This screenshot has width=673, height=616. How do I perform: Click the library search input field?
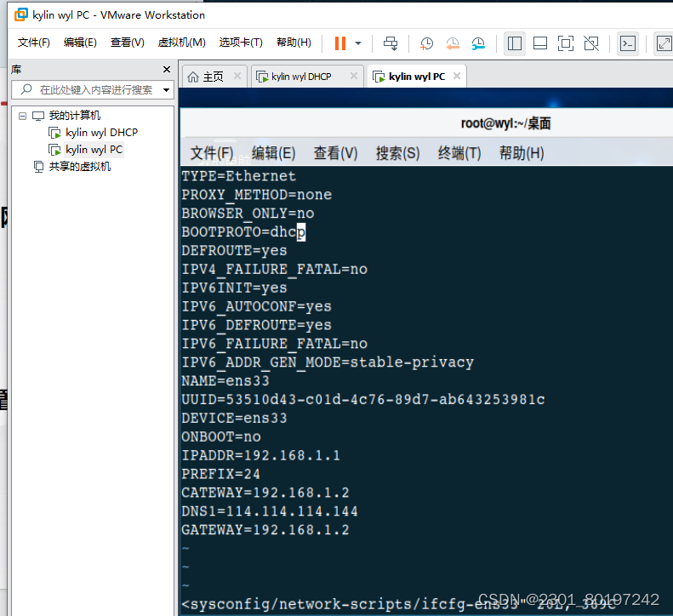93,89
